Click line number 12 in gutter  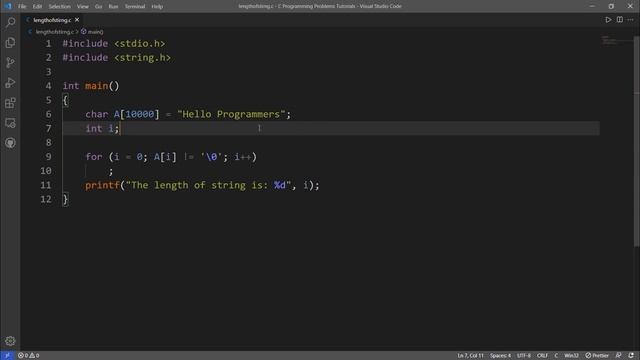[46, 199]
